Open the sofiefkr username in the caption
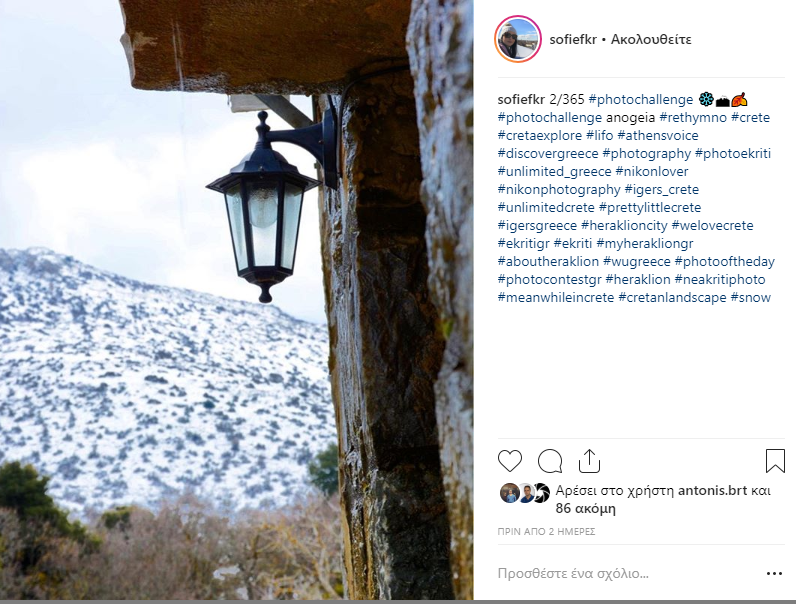 tap(521, 99)
